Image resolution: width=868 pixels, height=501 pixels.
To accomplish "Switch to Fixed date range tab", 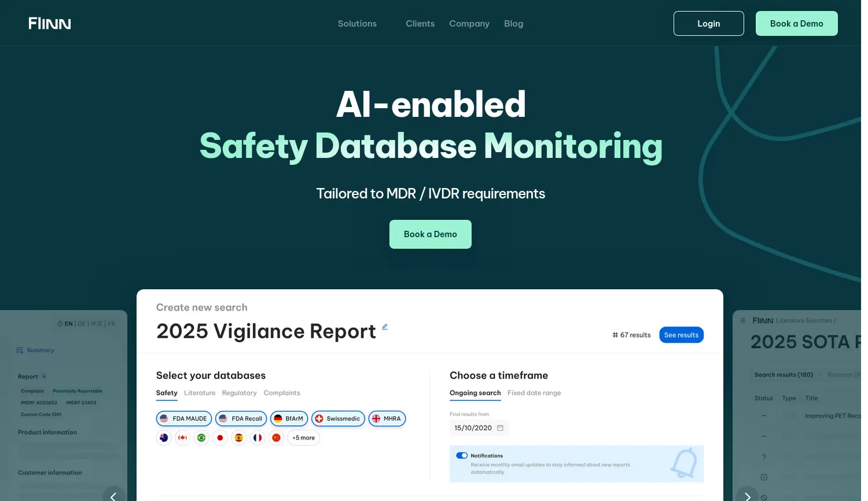I will click(534, 393).
